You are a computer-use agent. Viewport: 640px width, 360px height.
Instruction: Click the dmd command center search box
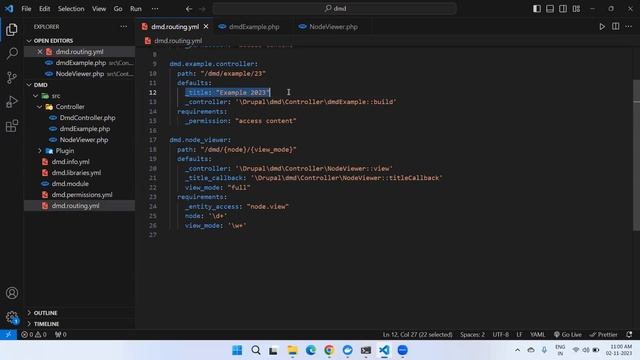tap(335, 9)
